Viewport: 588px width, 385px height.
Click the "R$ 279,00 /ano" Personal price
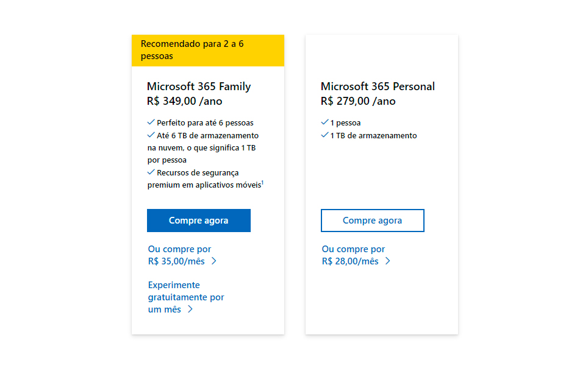358,101
